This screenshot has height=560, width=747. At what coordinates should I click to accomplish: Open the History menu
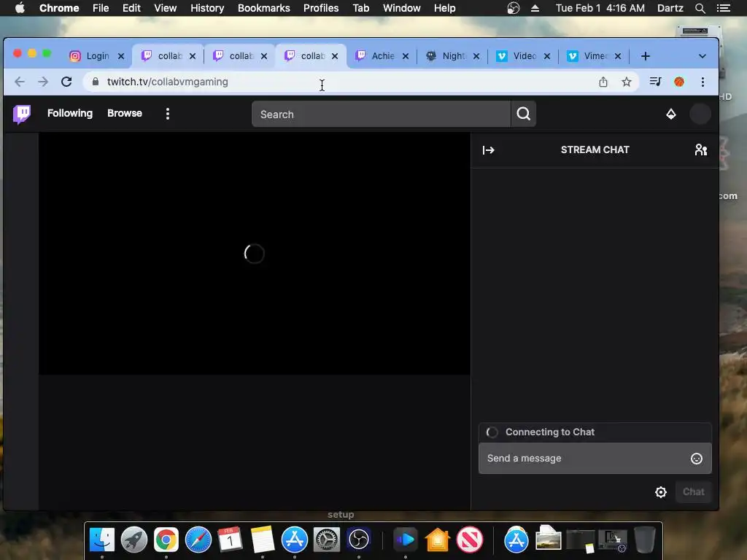pyautogui.click(x=206, y=8)
